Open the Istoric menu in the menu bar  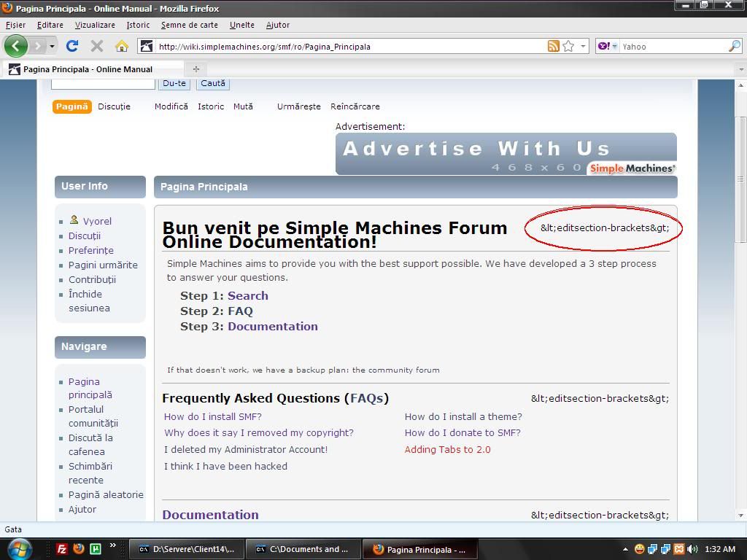(x=138, y=25)
